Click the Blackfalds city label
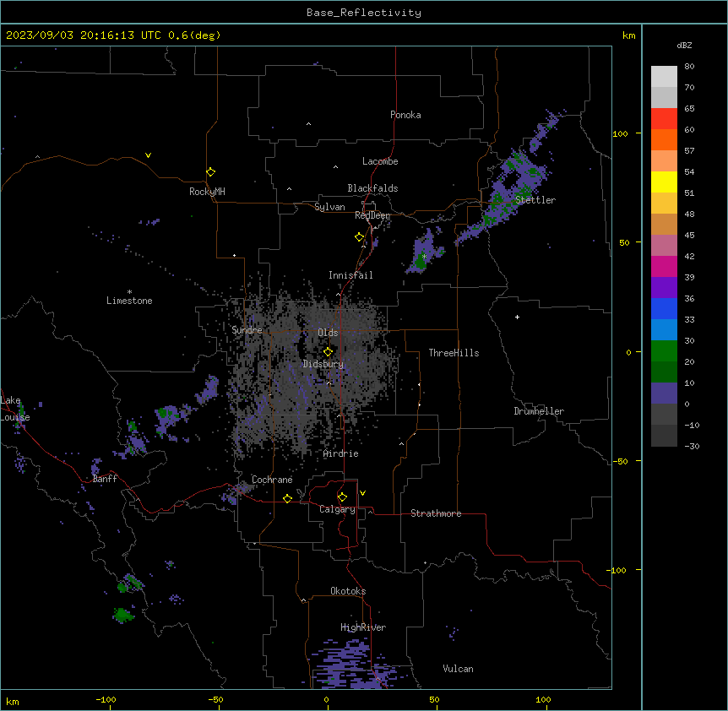Image resolution: width=728 pixels, height=711 pixels. tap(372, 188)
